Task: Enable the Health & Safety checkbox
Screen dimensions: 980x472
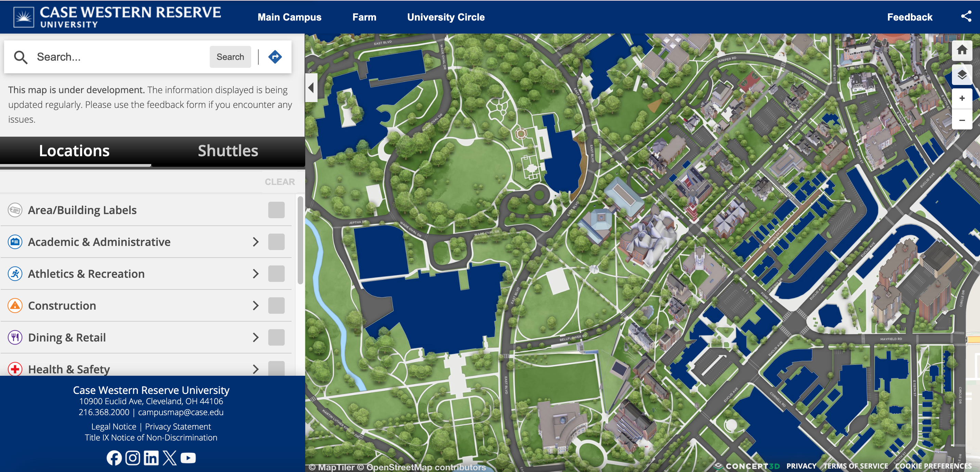Action: [x=276, y=368]
